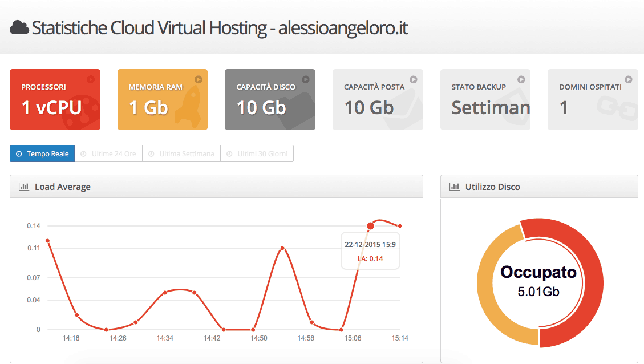Image resolution: width=644 pixels, height=364 pixels.
Task: Show the Ultimi 30 Giorni statistics
Action: coord(257,154)
